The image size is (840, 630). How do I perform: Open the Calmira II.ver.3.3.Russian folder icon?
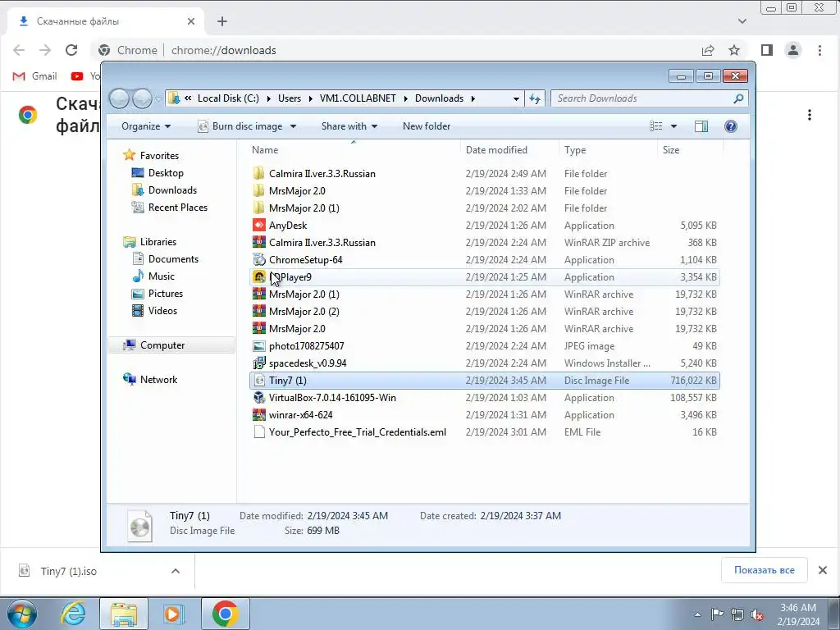(259, 174)
